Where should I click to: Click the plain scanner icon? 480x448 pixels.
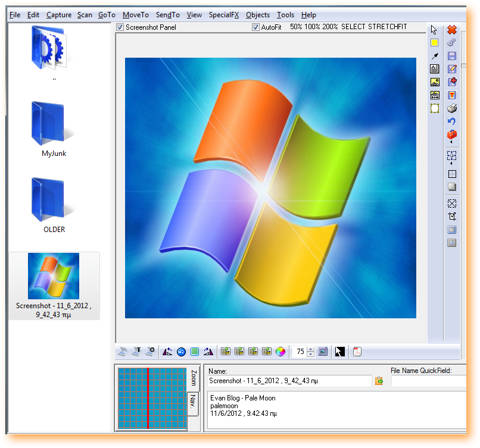tap(123, 352)
